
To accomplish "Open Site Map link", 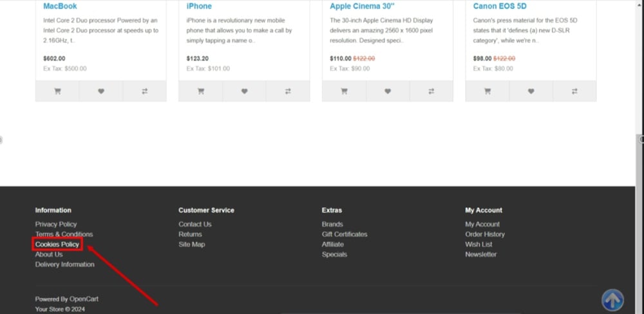I will pos(192,245).
